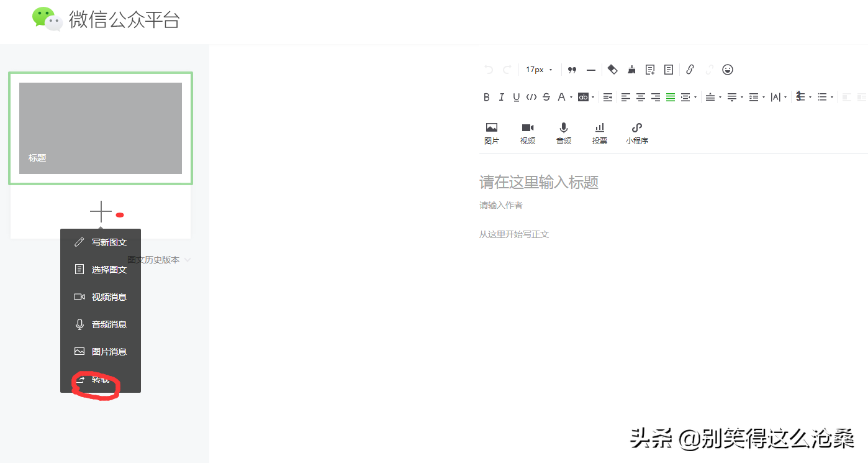This screenshot has width=868, height=463.
Task: Click the greyed float-left image icon
Action: point(846,97)
